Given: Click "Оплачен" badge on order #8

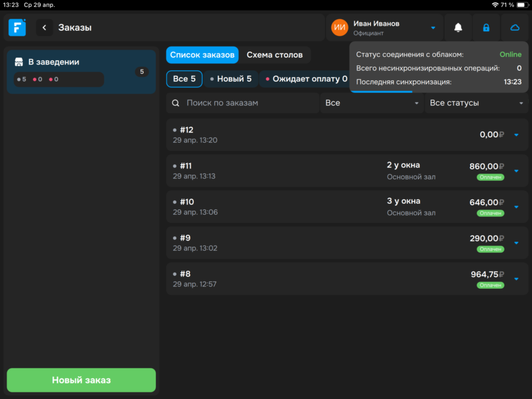Looking at the screenshot, I should point(490,285).
